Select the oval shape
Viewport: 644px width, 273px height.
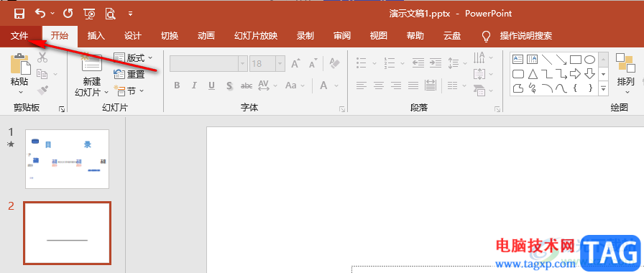point(590,60)
